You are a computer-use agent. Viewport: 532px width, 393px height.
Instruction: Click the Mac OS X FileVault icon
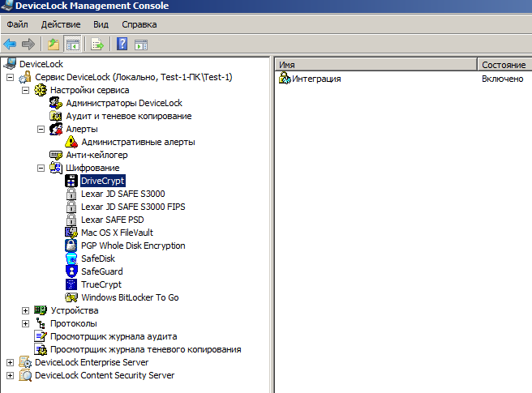coord(71,233)
